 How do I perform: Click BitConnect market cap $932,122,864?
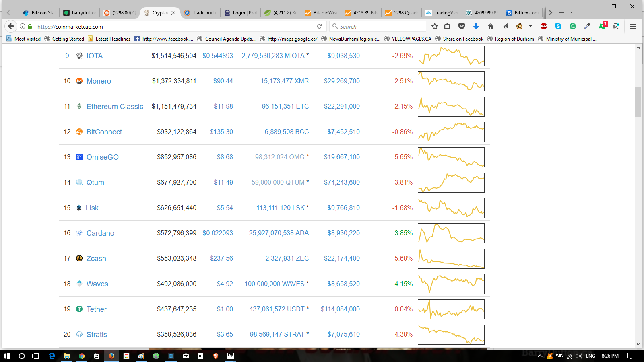tap(177, 132)
